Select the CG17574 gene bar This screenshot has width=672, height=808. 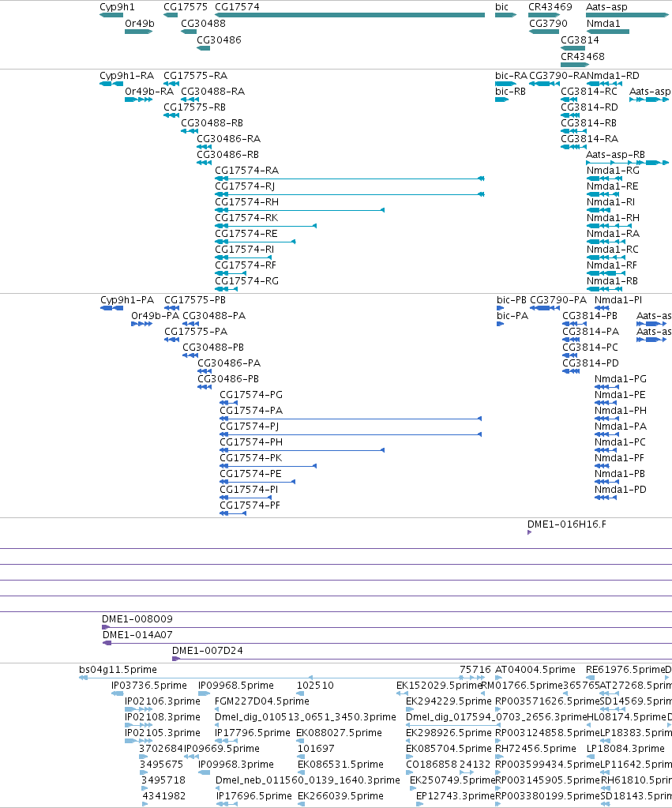(x=350, y=15)
